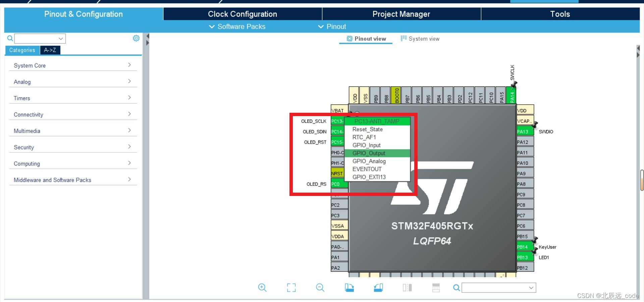Click the PC9 pin
This screenshot has width=644, height=302.
click(525, 194)
